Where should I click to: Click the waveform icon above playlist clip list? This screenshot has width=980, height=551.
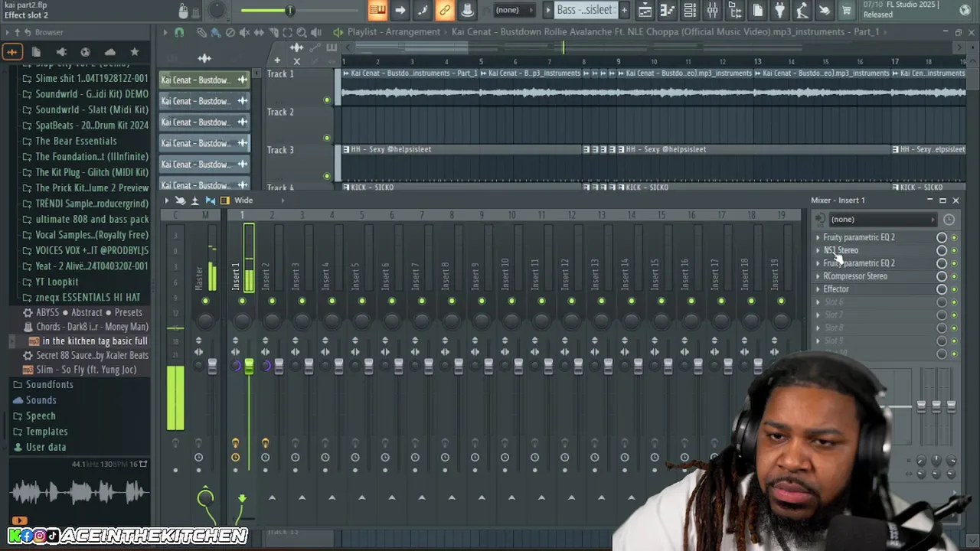point(204,59)
